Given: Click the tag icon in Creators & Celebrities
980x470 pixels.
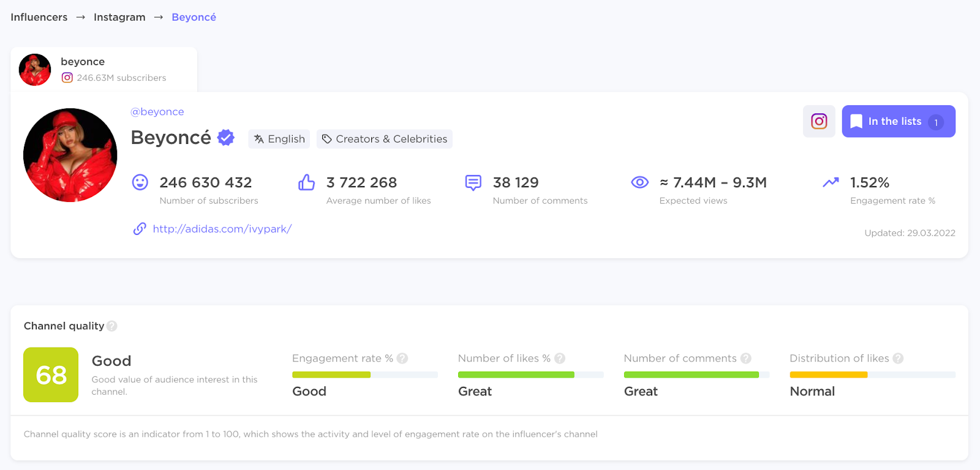Looking at the screenshot, I should pyautogui.click(x=327, y=139).
